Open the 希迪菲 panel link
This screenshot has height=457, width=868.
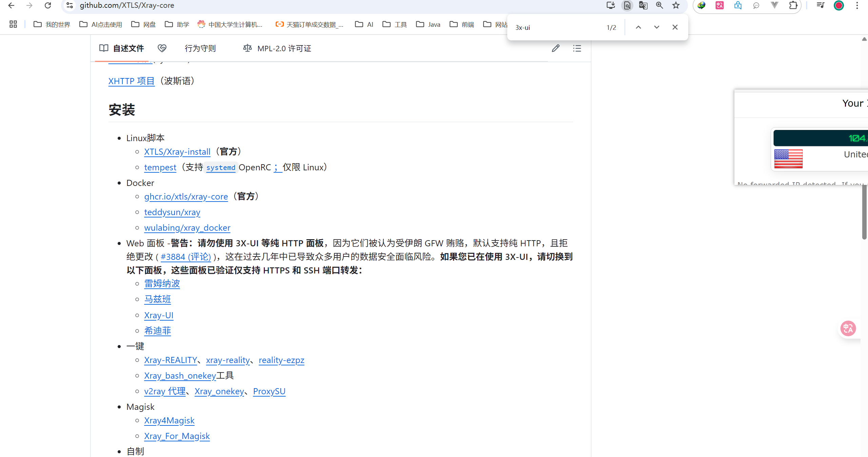[x=158, y=331]
